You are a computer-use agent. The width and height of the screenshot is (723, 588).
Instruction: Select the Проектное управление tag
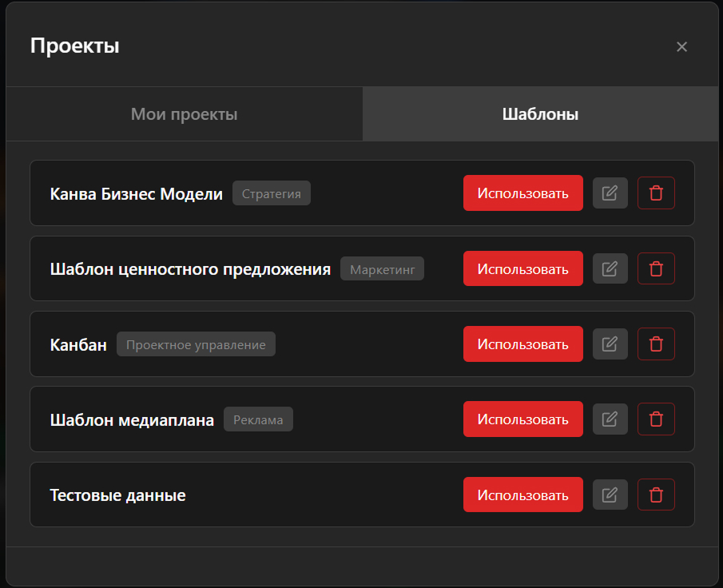pyautogui.click(x=196, y=344)
